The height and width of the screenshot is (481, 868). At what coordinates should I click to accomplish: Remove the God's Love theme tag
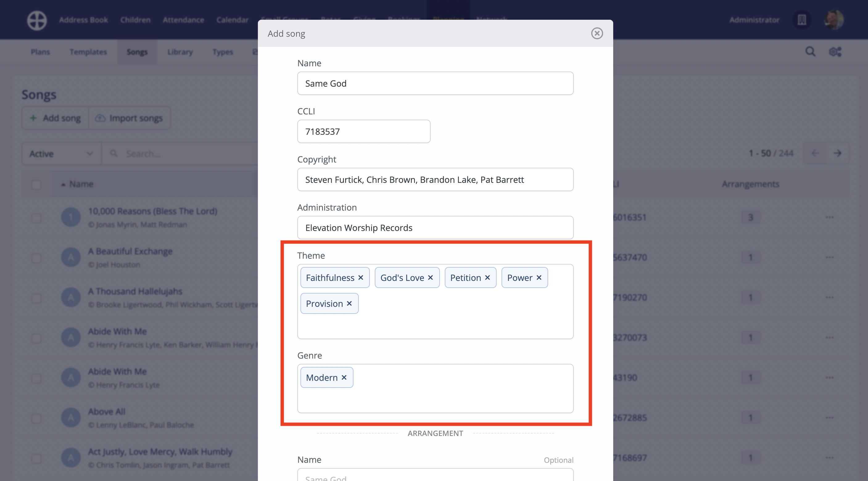(430, 277)
